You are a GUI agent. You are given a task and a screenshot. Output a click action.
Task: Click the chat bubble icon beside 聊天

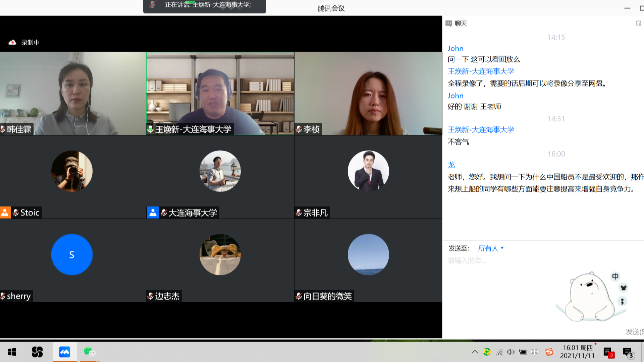(x=448, y=23)
